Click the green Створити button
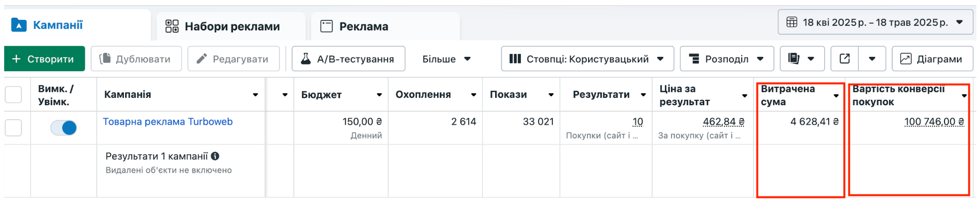The width and height of the screenshot is (980, 201). coord(44,59)
